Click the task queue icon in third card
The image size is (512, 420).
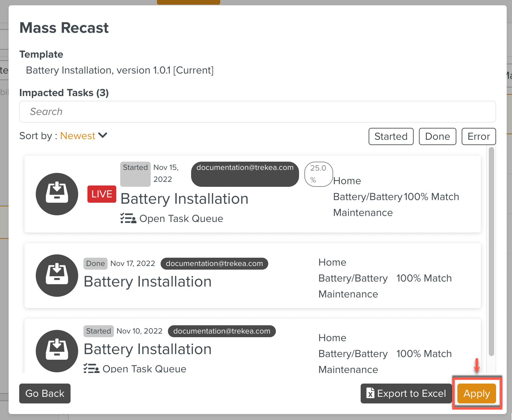click(91, 369)
